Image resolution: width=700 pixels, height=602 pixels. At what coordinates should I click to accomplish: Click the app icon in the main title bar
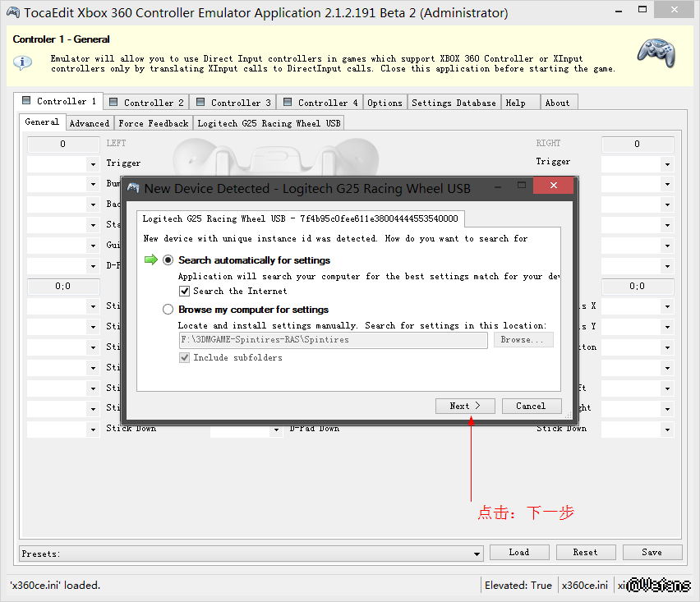(13, 12)
